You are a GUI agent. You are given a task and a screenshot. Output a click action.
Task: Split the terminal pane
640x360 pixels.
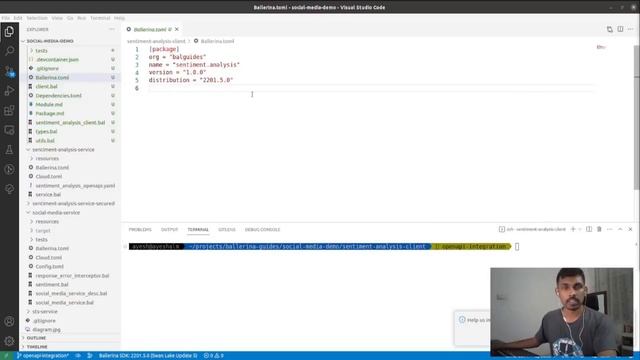(589, 229)
